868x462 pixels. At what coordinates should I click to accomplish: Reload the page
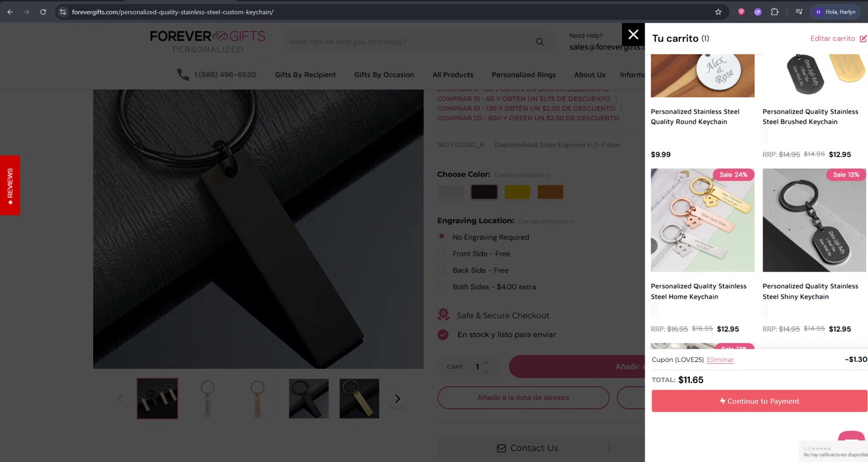point(43,12)
